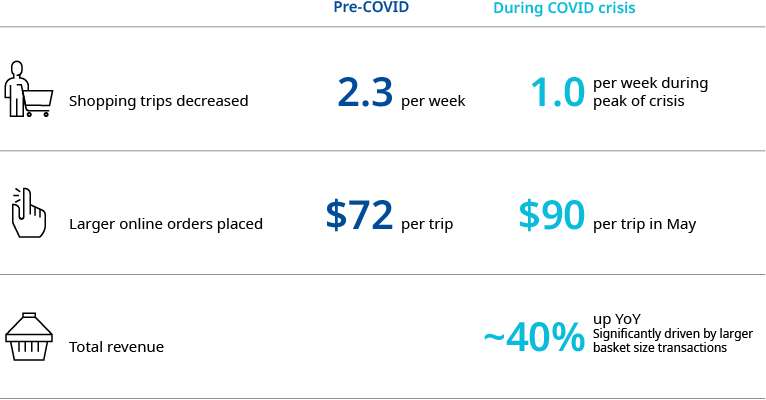
Task: Click the 1.0 statistic value
Action: [x=556, y=93]
